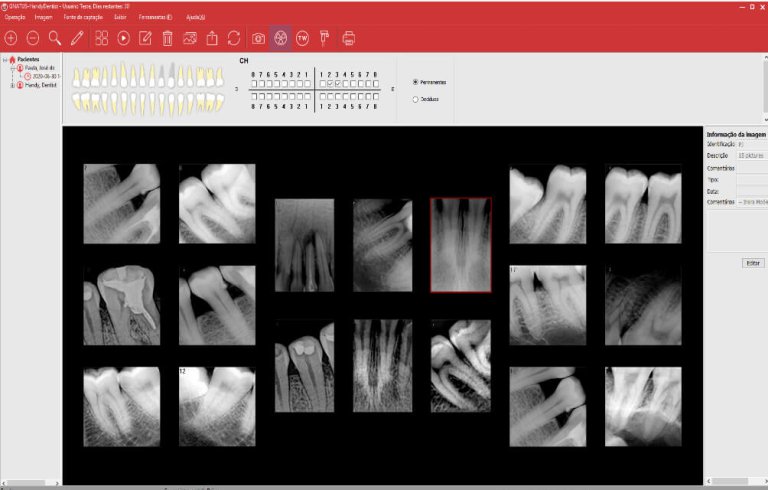Click the Editar button

753,262
